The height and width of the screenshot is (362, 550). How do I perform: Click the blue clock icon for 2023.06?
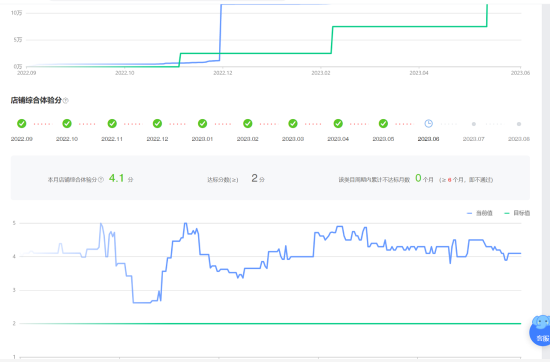pos(428,123)
